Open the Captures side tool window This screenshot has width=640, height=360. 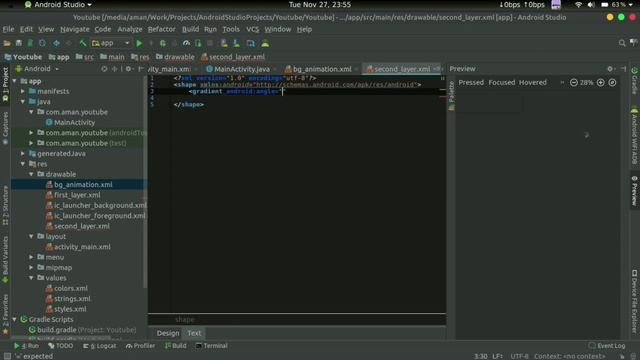(x=5, y=128)
